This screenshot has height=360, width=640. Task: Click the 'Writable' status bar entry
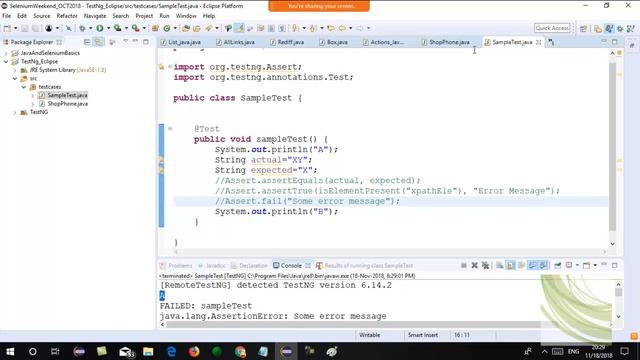coord(369,335)
